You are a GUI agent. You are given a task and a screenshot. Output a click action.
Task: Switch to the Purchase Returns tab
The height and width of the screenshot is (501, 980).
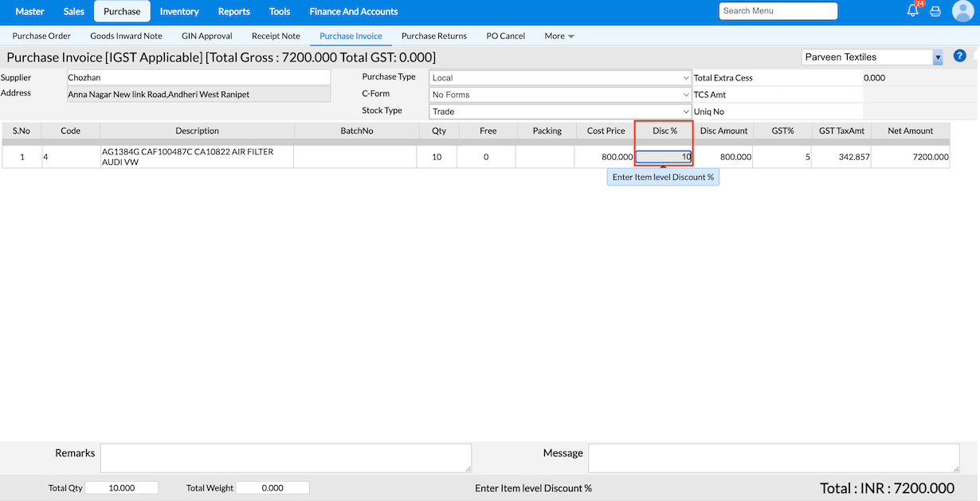point(434,36)
